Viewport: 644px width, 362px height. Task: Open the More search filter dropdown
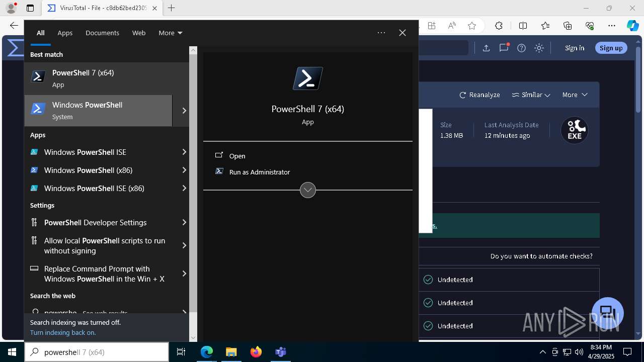[170, 33]
